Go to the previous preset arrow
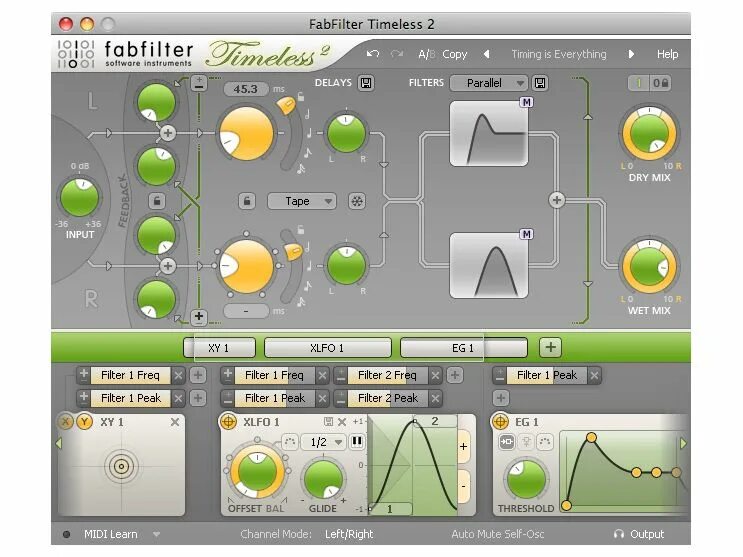Viewport: 743px width, 557px height. (x=486, y=54)
